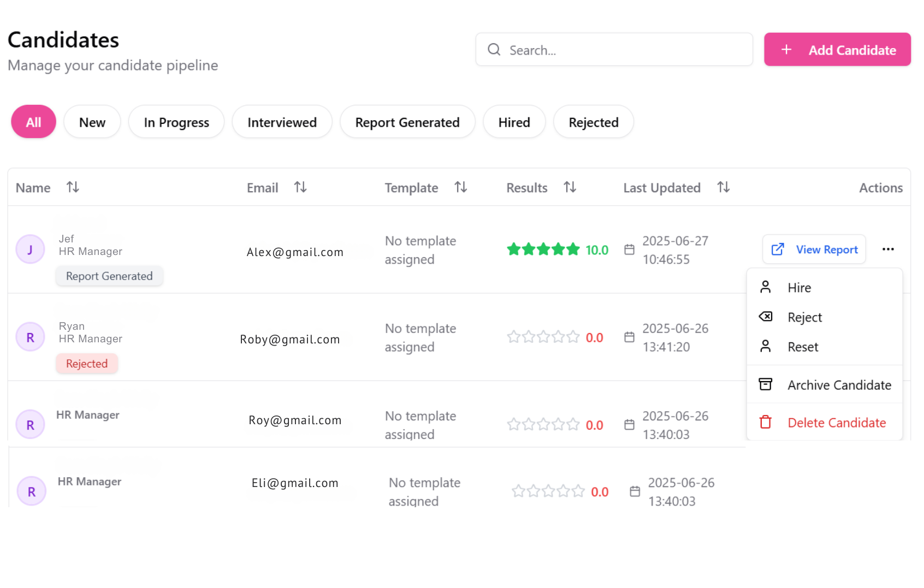Click Template column sort arrows
Image resolution: width=924 pixels, height=588 pixels.
[460, 187]
